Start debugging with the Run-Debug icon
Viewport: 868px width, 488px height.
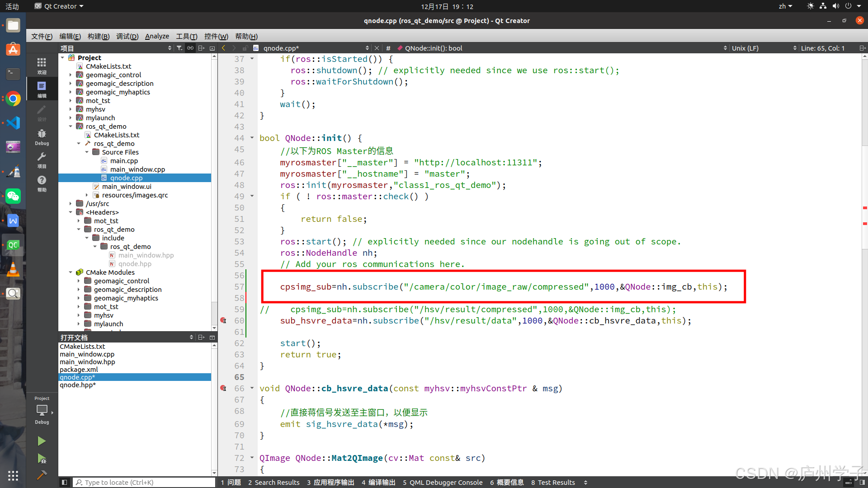42,459
